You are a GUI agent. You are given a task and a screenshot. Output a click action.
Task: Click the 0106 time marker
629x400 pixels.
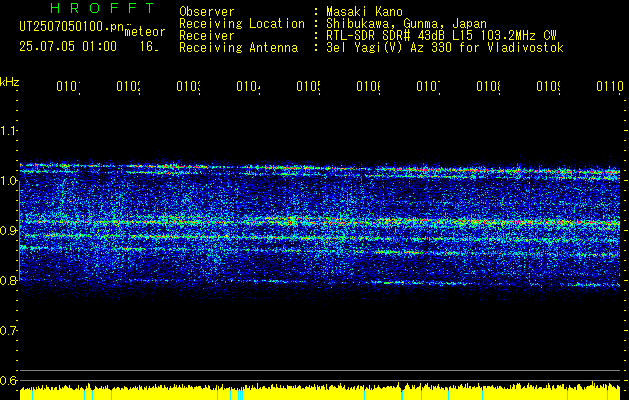(x=368, y=86)
